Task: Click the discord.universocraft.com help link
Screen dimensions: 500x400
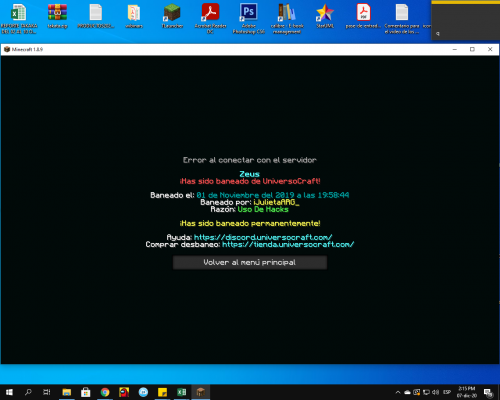Action: (x=263, y=237)
